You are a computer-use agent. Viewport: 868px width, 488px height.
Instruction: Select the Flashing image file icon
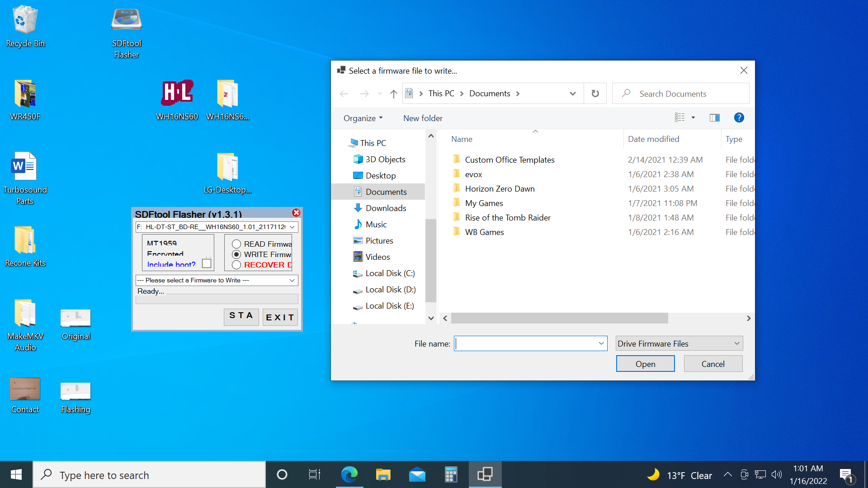coord(76,398)
